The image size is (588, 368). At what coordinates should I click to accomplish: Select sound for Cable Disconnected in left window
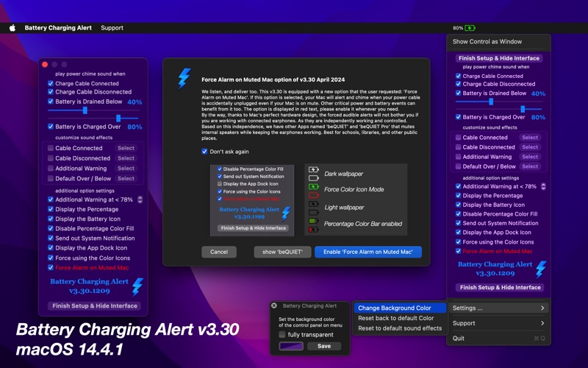(126, 158)
